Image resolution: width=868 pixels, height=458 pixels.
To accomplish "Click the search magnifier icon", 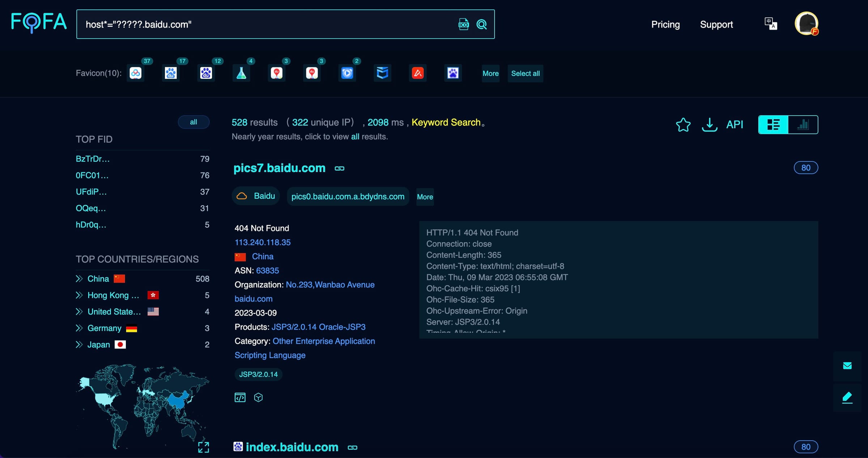I will click(x=482, y=24).
